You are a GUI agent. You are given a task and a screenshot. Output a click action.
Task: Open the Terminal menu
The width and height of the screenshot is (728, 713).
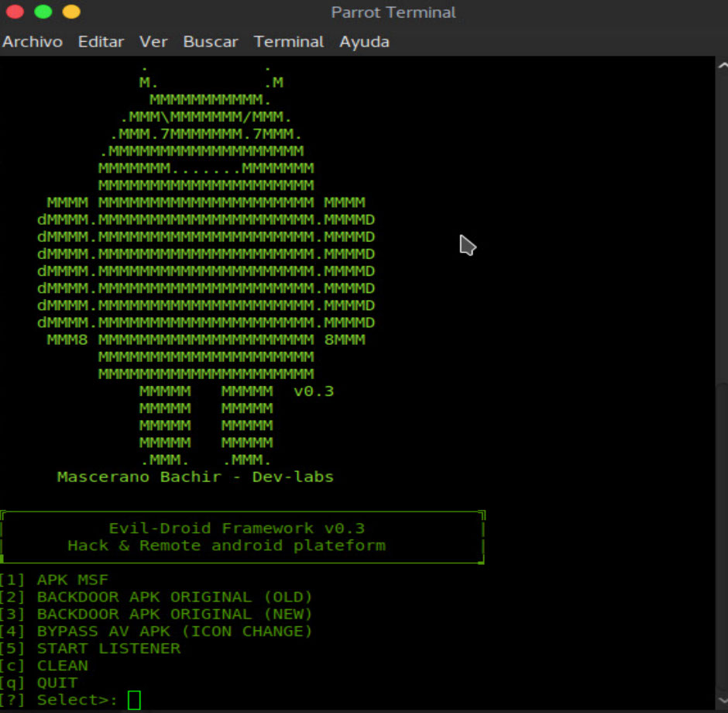289,42
